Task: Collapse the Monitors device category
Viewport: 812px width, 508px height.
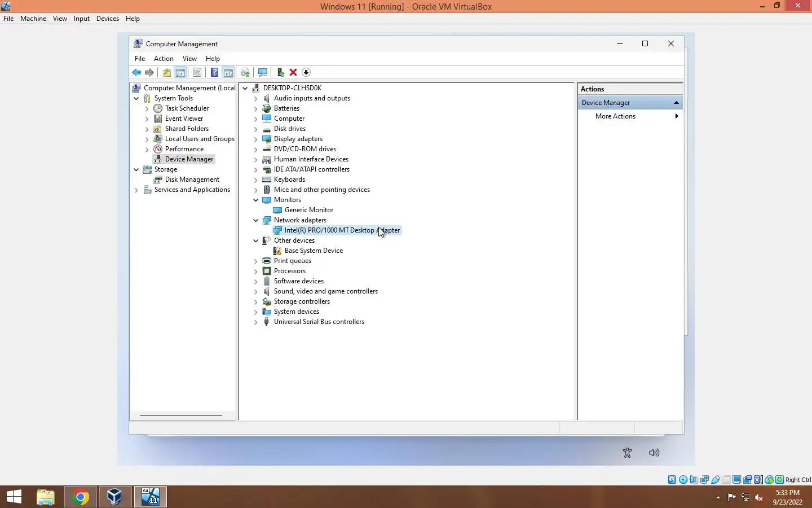Action: tap(256, 200)
